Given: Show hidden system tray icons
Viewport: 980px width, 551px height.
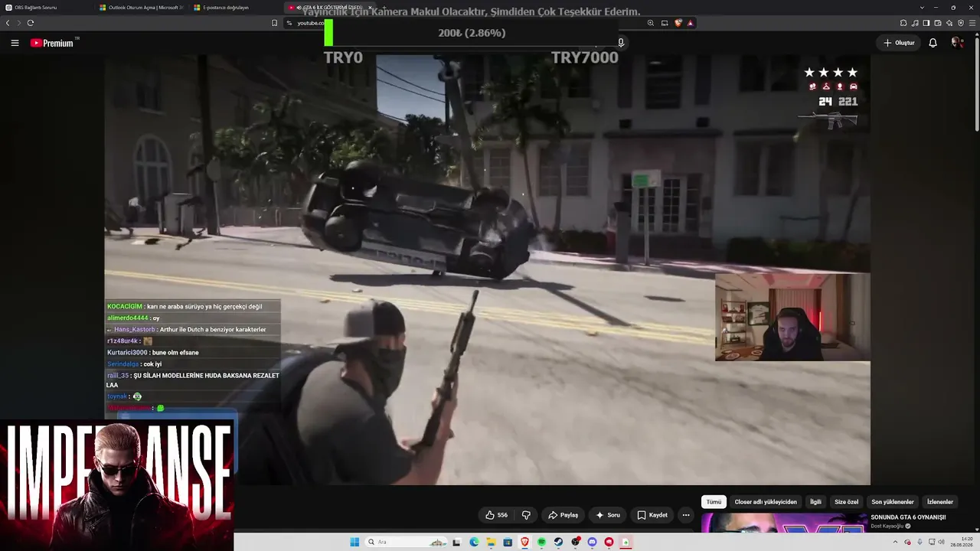Looking at the screenshot, I should 896,542.
